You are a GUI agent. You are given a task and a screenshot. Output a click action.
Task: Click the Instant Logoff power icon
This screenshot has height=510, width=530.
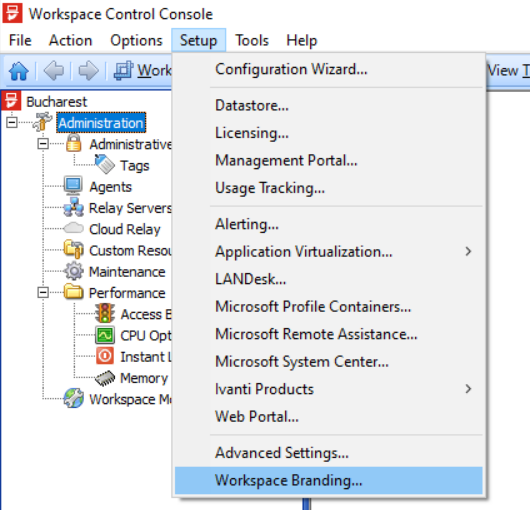[105, 356]
